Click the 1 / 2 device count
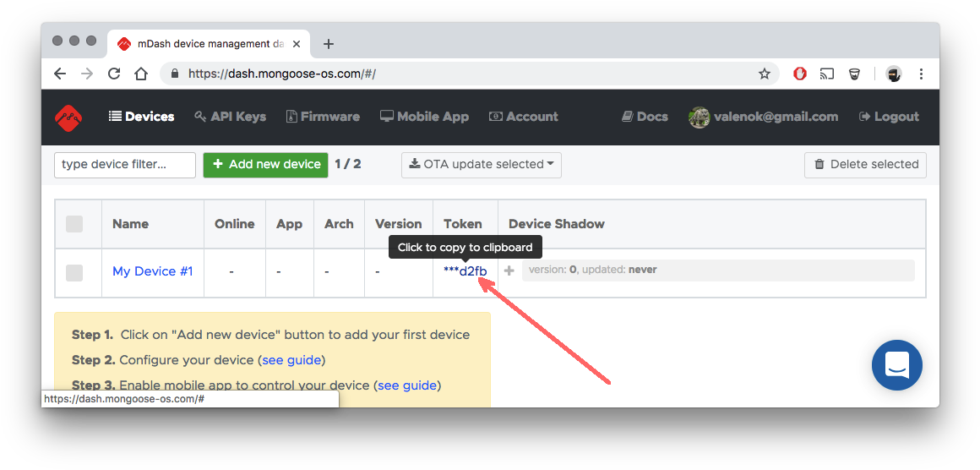The width and height of the screenshot is (980, 470). [348, 164]
